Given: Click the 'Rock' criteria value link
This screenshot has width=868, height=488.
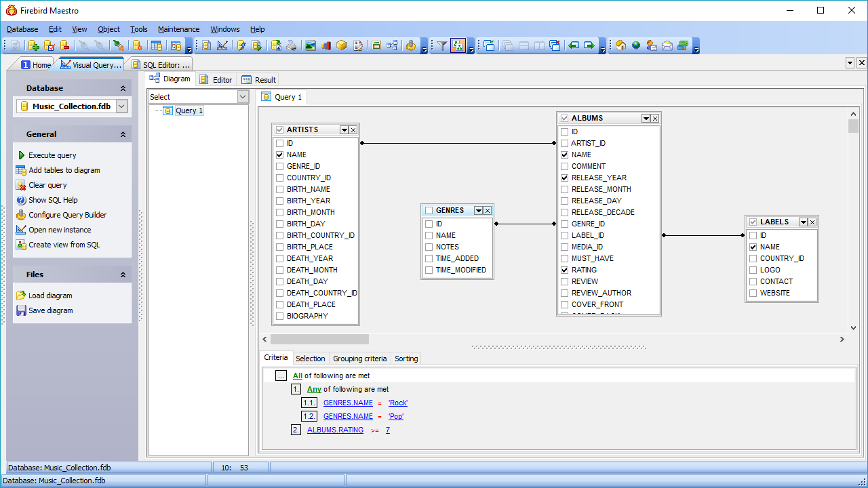Looking at the screenshot, I should tap(398, 403).
